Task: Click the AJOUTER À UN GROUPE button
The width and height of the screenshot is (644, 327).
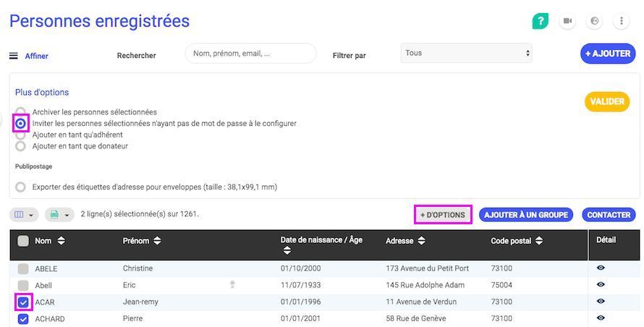Action: tap(526, 215)
